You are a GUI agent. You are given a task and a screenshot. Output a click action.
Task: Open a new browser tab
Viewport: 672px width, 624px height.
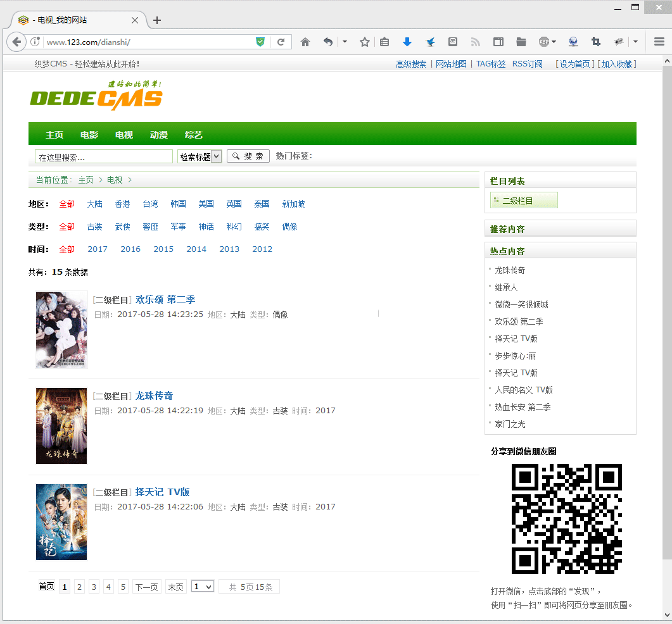coord(157,20)
